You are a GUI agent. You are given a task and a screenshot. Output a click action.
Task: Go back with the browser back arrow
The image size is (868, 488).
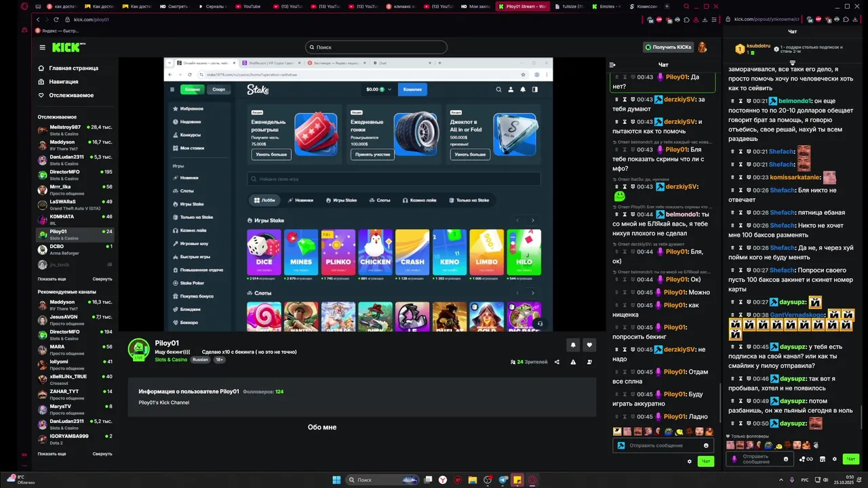38,20
